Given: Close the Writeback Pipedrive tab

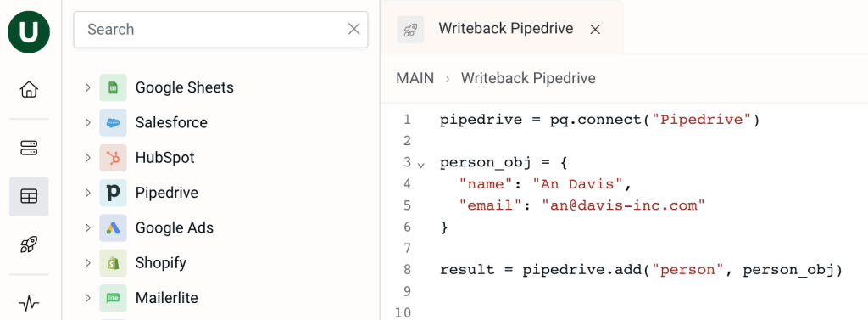Looking at the screenshot, I should 595,30.
